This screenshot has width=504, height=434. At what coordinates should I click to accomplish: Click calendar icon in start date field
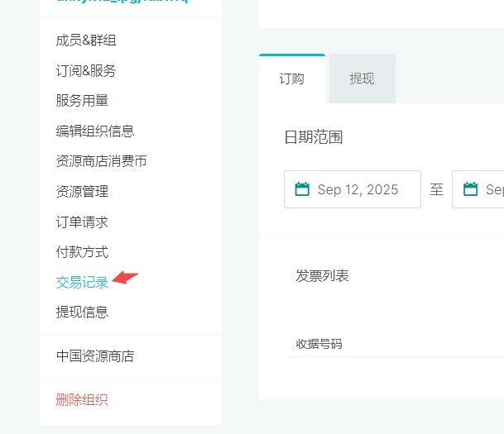302,189
